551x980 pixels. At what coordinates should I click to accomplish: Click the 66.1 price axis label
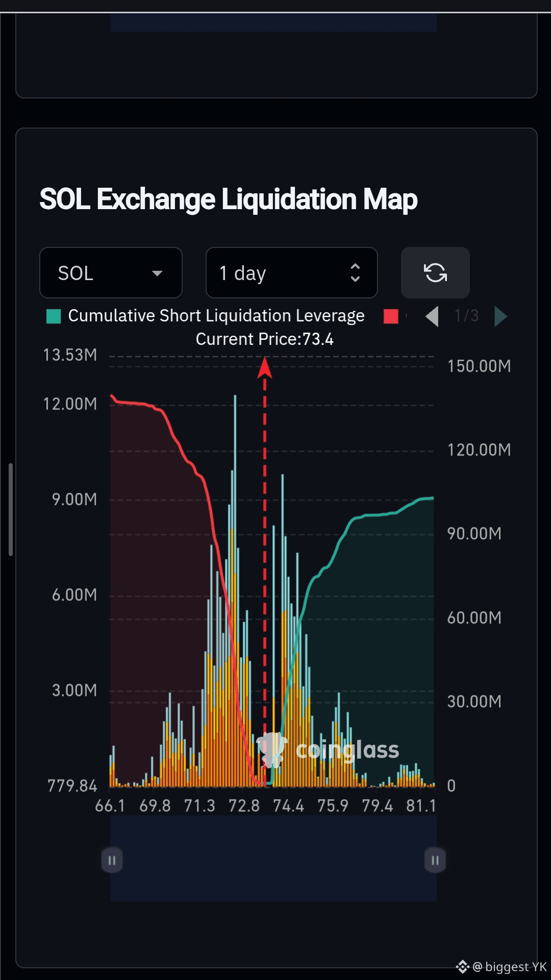click(110, 806)
